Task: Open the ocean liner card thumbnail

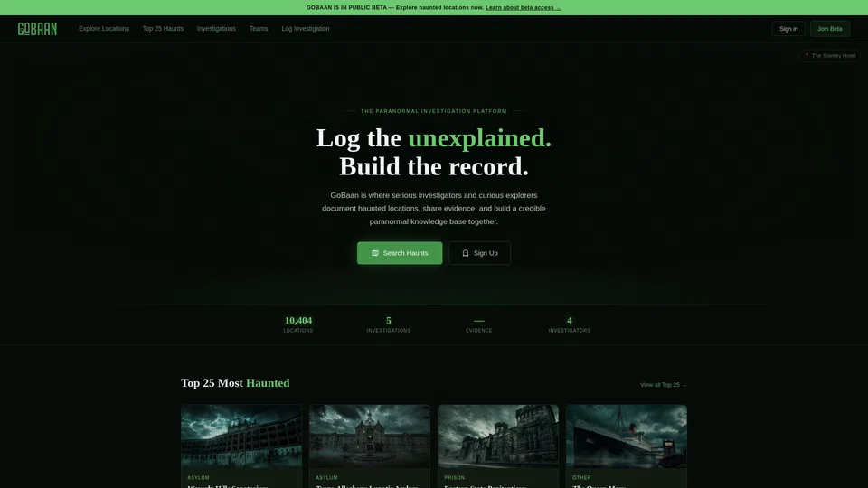Action: coord(627,436)
